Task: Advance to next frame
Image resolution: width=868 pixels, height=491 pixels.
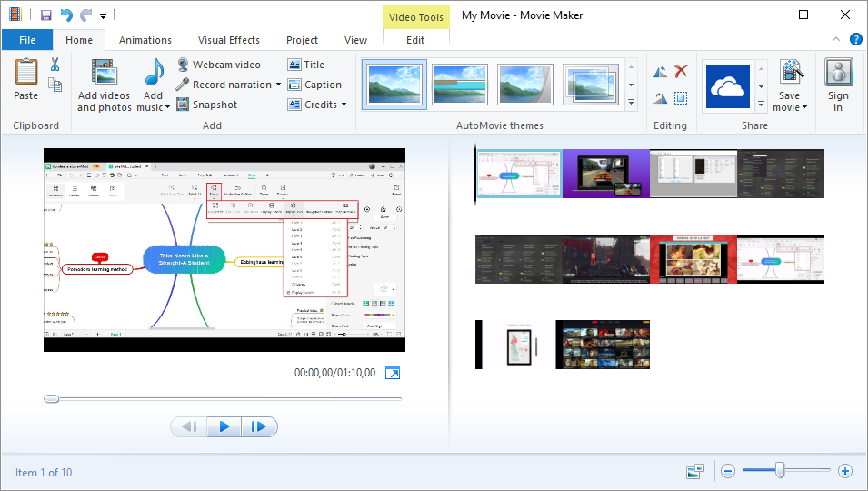Action: 258,426
